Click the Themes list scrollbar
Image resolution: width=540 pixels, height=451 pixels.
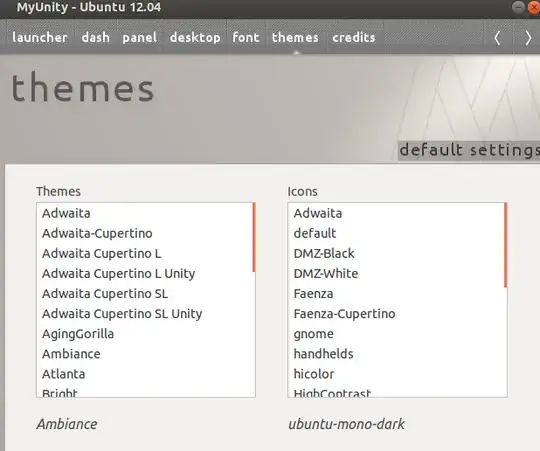coord(254,237)
